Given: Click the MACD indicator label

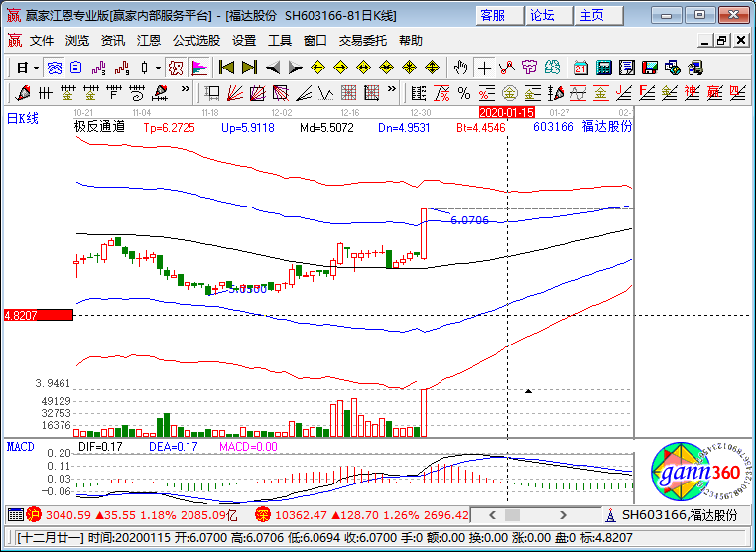Looking at the screenshot, I should pyautogui.click(x=21, y=447).
